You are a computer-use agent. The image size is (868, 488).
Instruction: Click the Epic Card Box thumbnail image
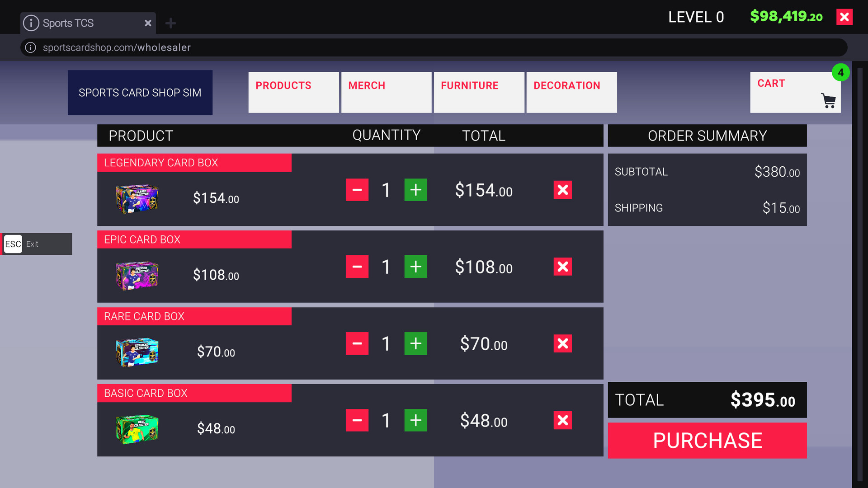137,276
